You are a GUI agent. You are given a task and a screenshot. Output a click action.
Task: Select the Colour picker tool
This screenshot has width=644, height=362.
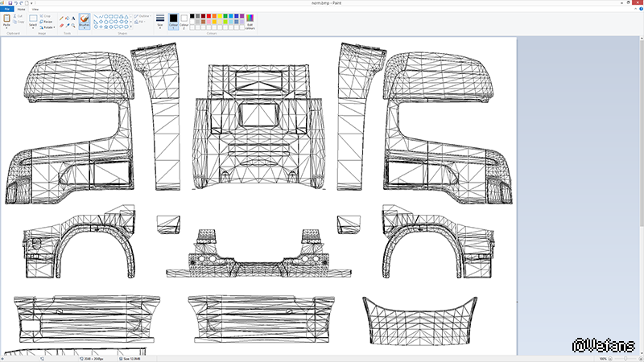[68, 24]
